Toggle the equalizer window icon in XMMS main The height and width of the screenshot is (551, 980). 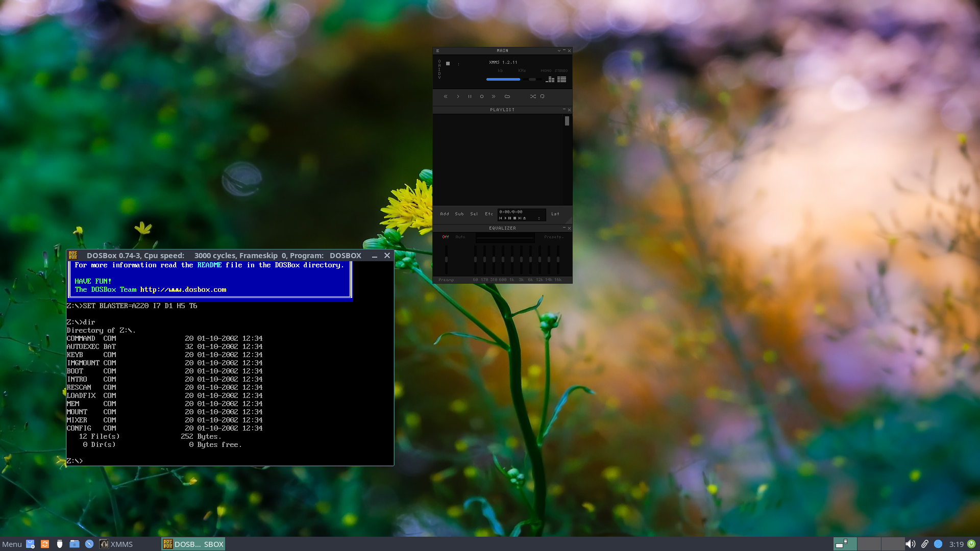(550, 80)
